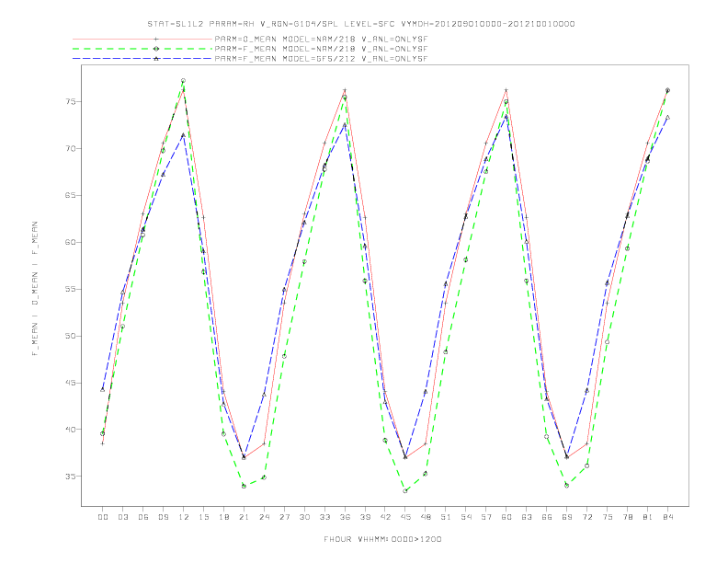
Task: Click forecast hour tick 60 on x-axis
Action: (506, 517)
